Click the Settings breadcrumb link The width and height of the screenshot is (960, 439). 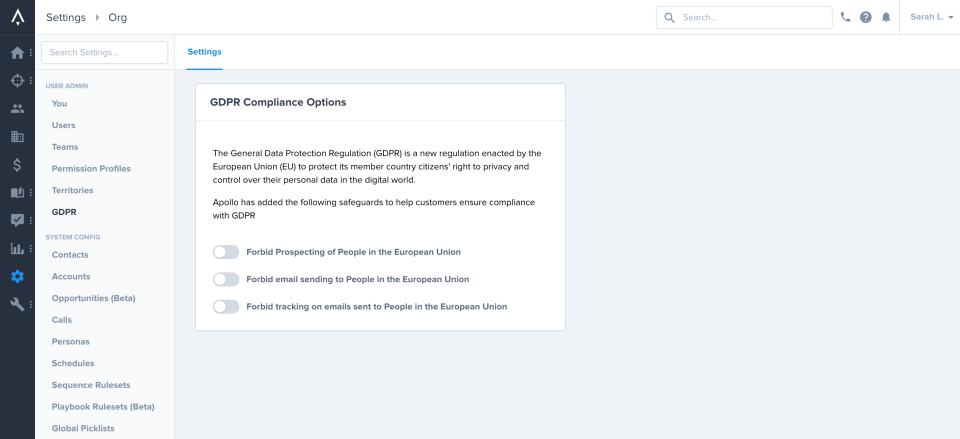click(x=66, y=17)
